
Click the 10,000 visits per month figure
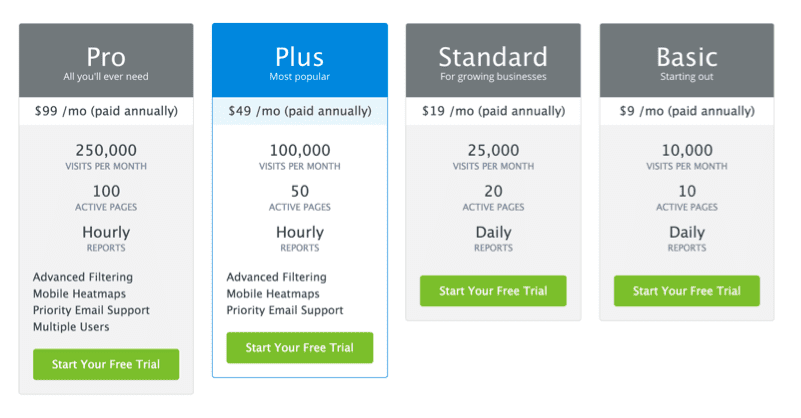click(686, 151)
